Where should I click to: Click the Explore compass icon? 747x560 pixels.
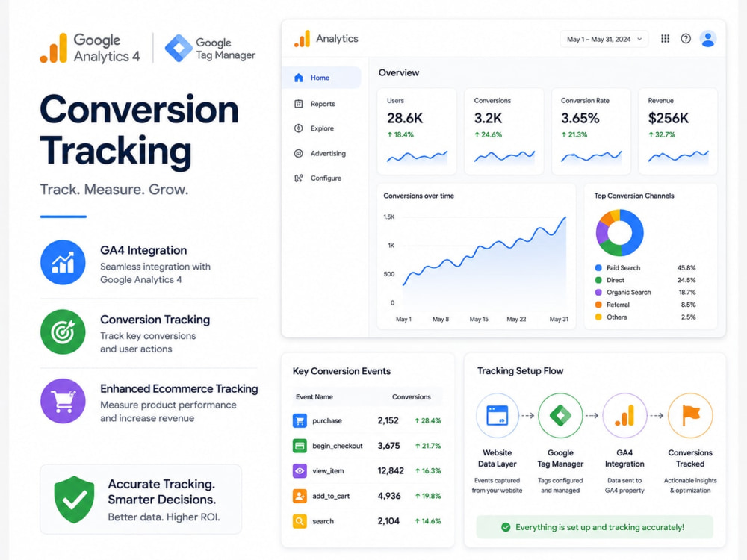[299, 128]
